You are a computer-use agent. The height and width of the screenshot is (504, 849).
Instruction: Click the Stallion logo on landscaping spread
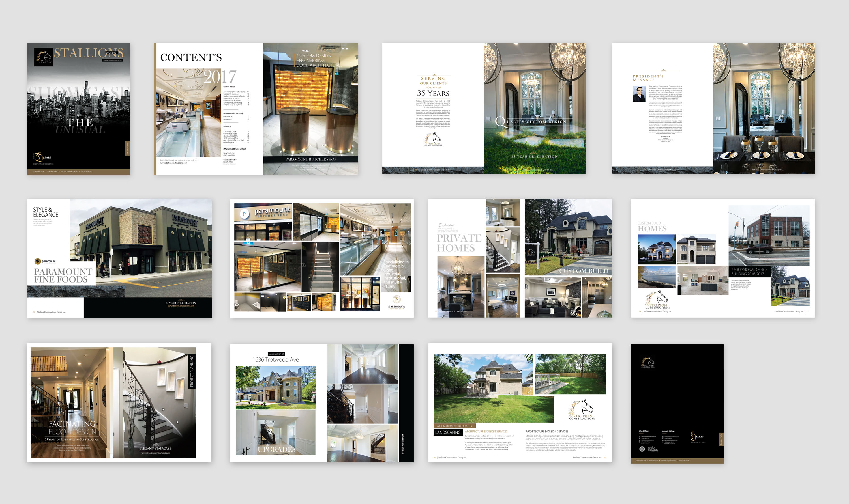coord(582,410)
